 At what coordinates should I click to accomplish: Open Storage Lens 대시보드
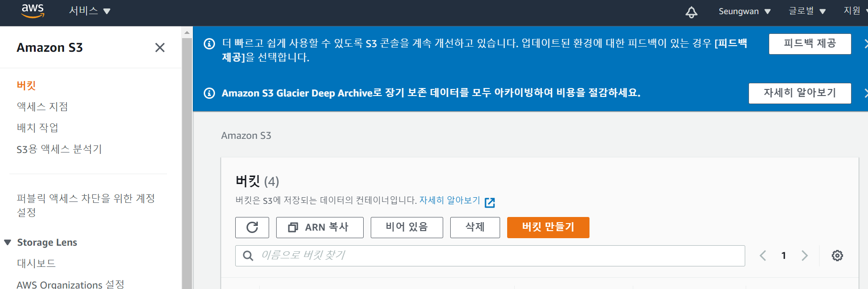tap(36, 264)
